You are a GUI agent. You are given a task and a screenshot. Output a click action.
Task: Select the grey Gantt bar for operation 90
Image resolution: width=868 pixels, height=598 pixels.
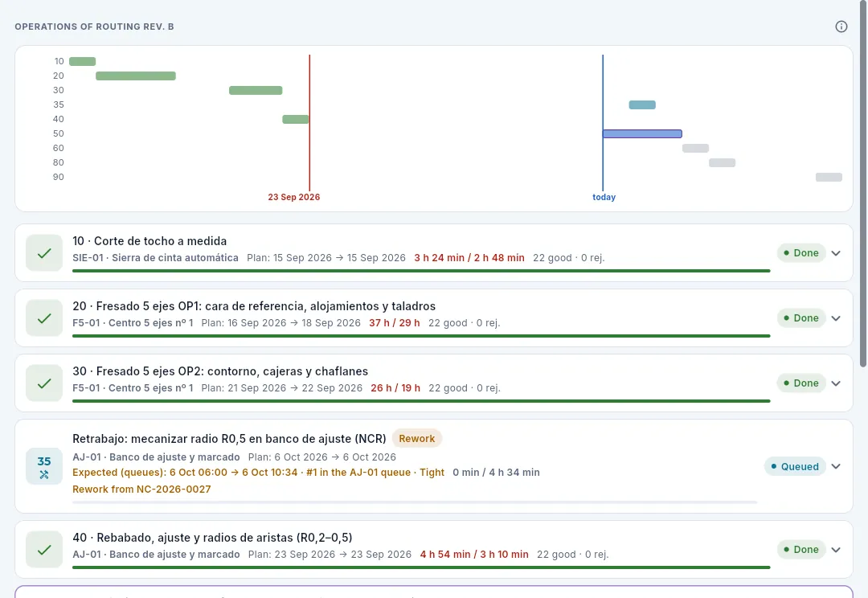pos(829,177)
